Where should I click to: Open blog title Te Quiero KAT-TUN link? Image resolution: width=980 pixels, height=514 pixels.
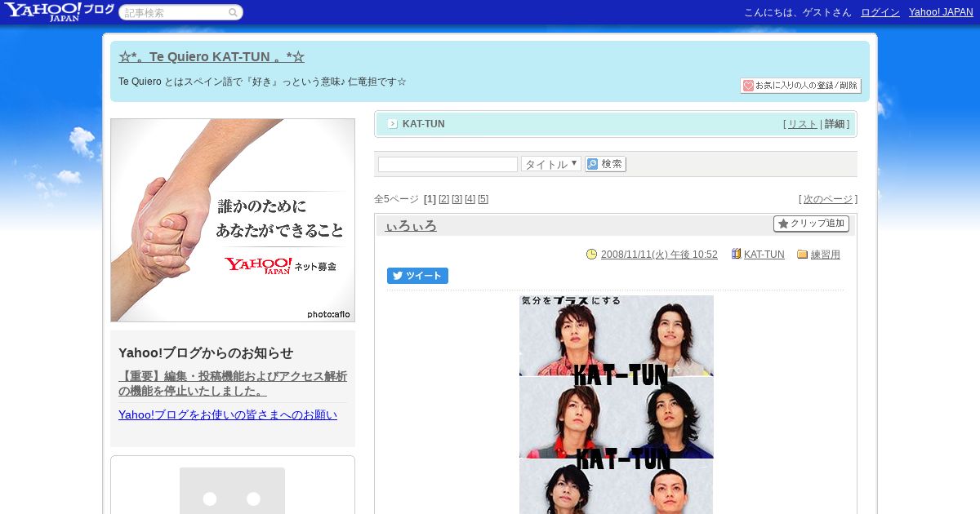[x=212, y=57]
